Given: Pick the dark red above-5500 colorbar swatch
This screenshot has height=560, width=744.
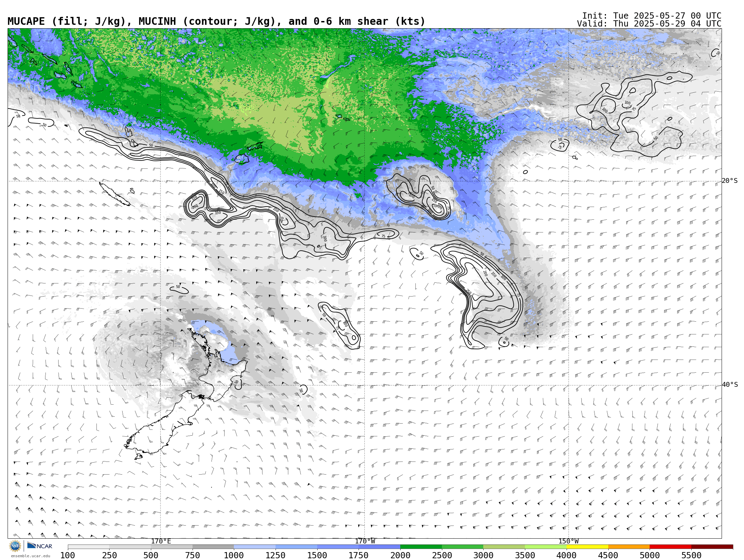Looking at the screenshot, I should (712, 547).
